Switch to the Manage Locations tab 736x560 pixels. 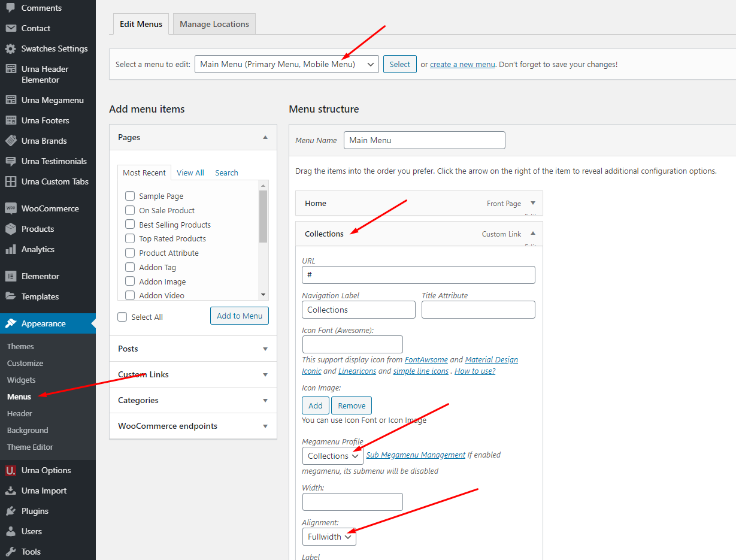214,24
